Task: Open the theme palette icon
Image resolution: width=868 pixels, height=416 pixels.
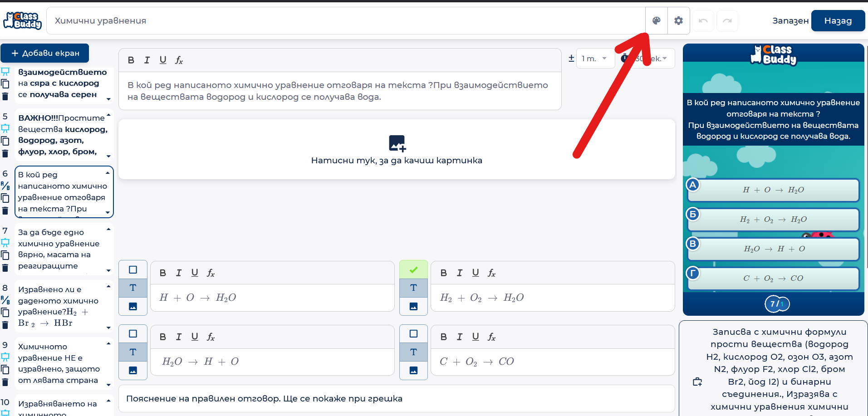Action: tap(656, 20)
